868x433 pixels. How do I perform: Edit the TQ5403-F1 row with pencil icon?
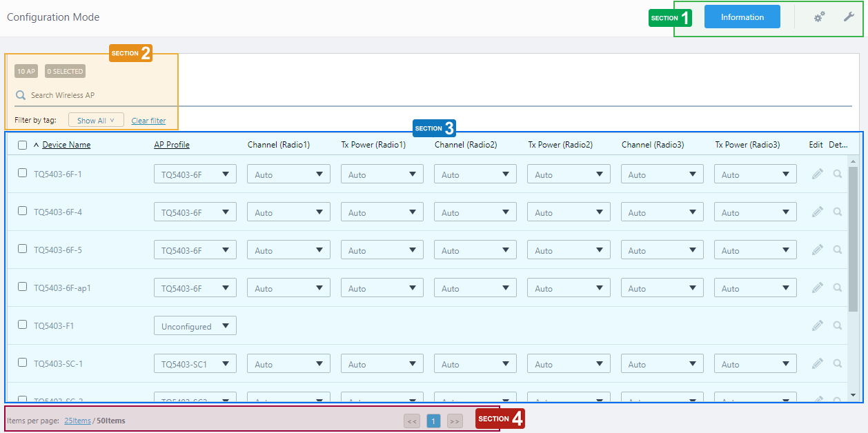coord(818,326)
